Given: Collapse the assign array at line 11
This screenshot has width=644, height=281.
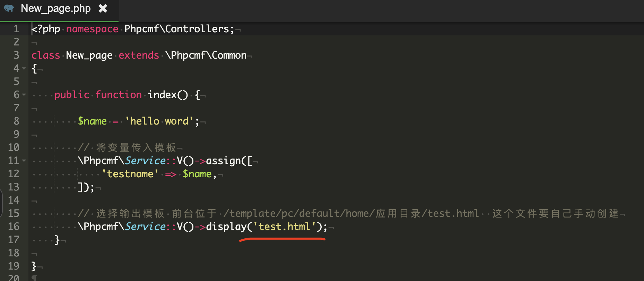Looking at the screenshot, I should pos(24,160).
